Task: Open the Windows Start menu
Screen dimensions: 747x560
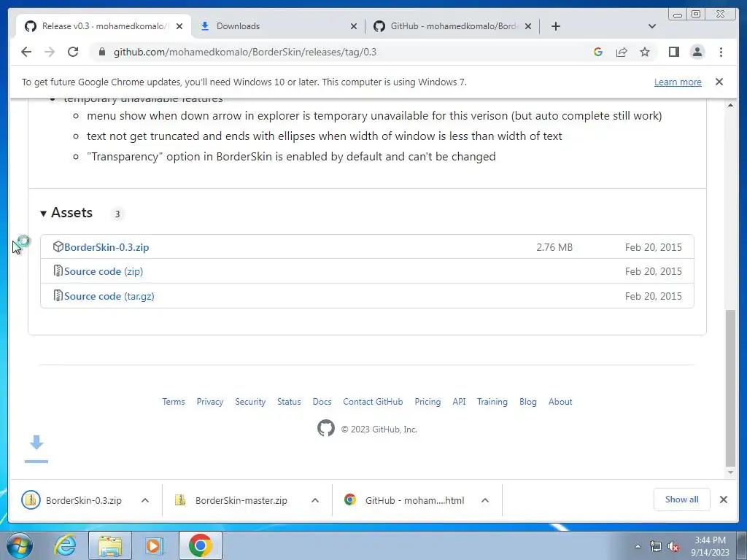Action: pyautogui.click(x=20, y=545)
